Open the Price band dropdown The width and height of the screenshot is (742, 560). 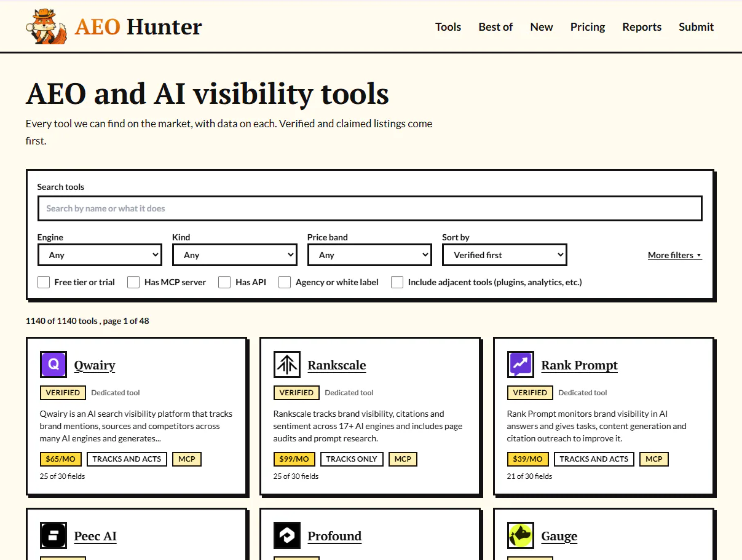click(x=369, y=255)
